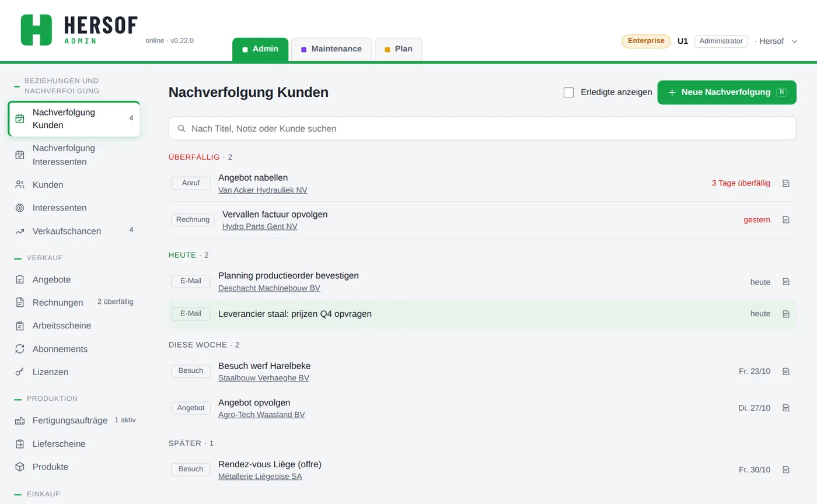Click the Lizenzen key icon
The image size is (817, 504).
click(20, 372)
